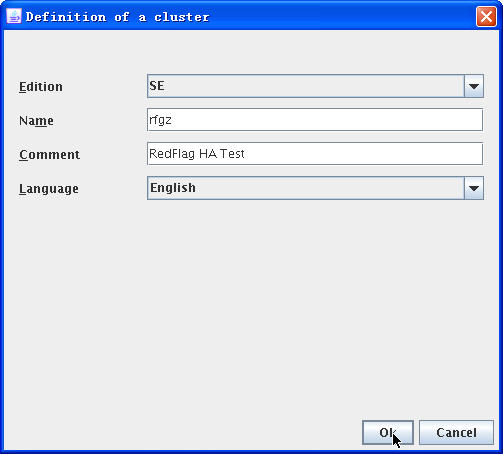Select the Language combo box showing English

coord(315,188)
